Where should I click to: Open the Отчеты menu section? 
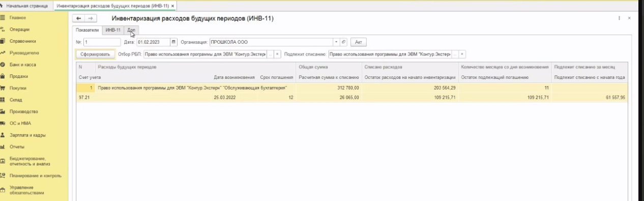point(17,147)
